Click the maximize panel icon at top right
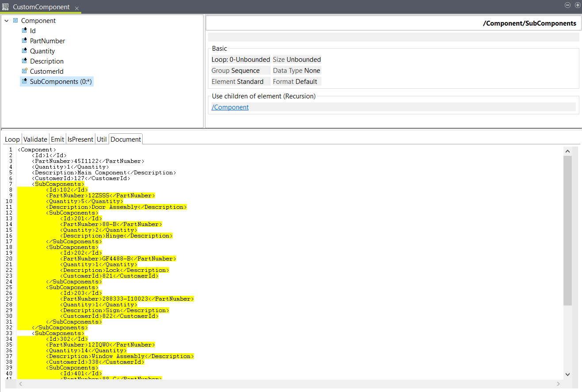The image size is (582, 392). [x=577, y=5]
